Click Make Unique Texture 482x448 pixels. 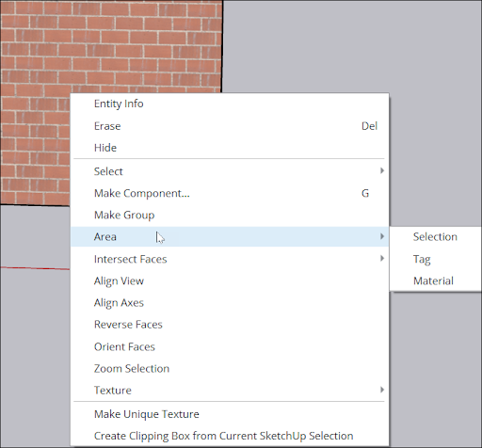coord(230,414)
